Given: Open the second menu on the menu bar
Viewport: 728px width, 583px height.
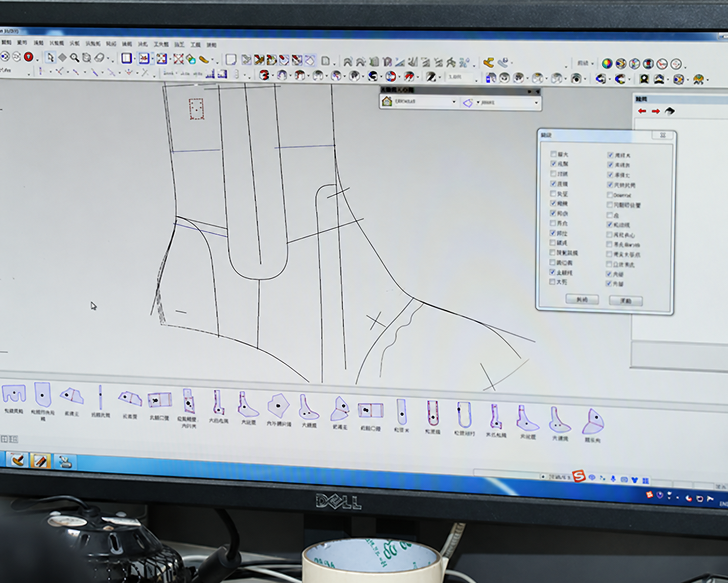Looking at the screenshot, I should 22,43.
